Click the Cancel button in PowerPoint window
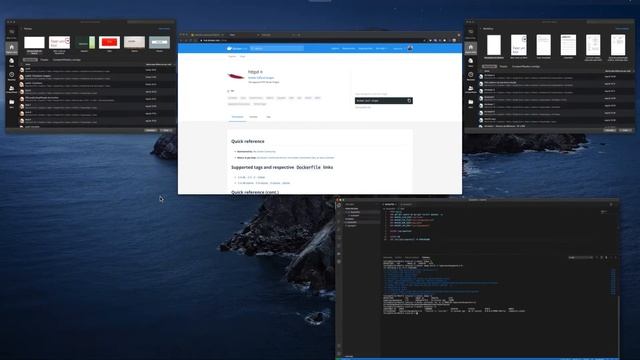This screenshot has height=360, width=640. pos(151,130)
